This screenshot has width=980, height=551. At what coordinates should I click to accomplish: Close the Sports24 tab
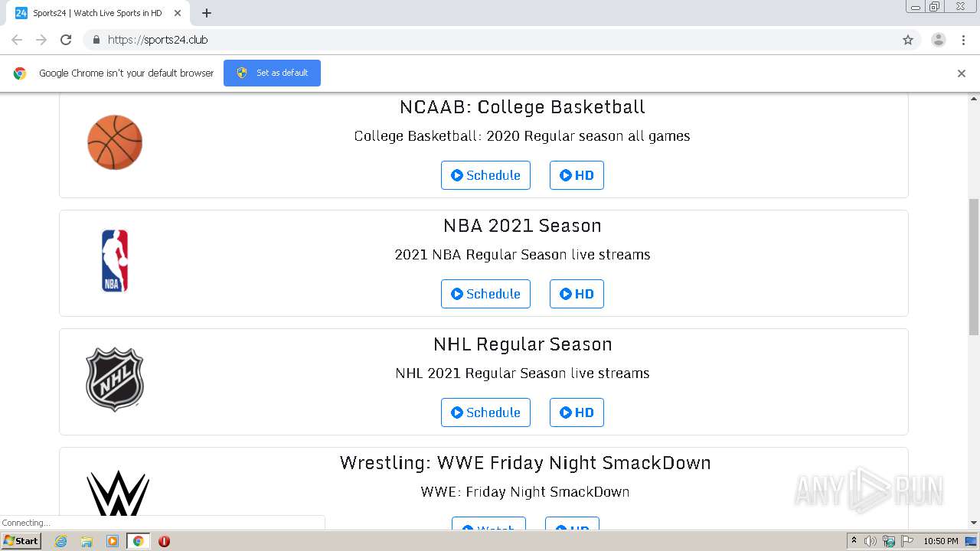(x=178, y=13)
